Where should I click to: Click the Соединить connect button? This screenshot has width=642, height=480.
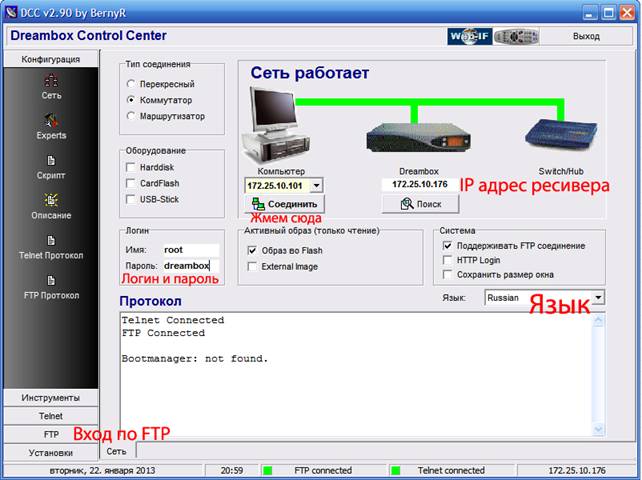point(285,204)
